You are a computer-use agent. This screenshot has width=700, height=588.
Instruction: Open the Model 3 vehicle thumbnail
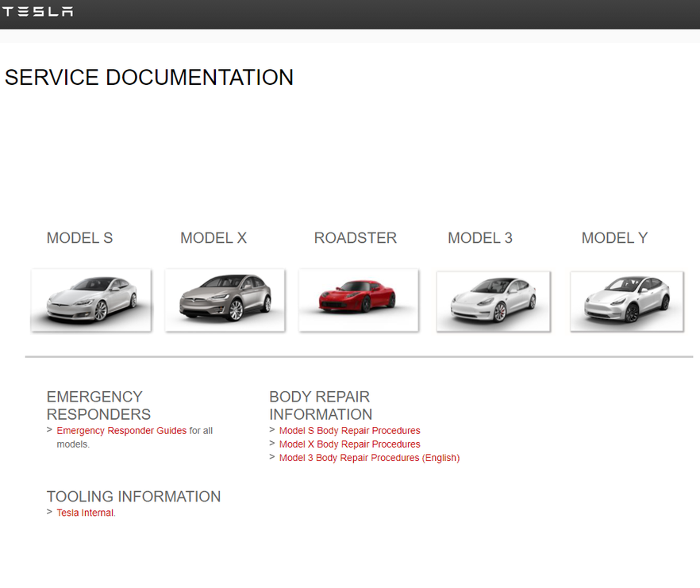[493, 300]
